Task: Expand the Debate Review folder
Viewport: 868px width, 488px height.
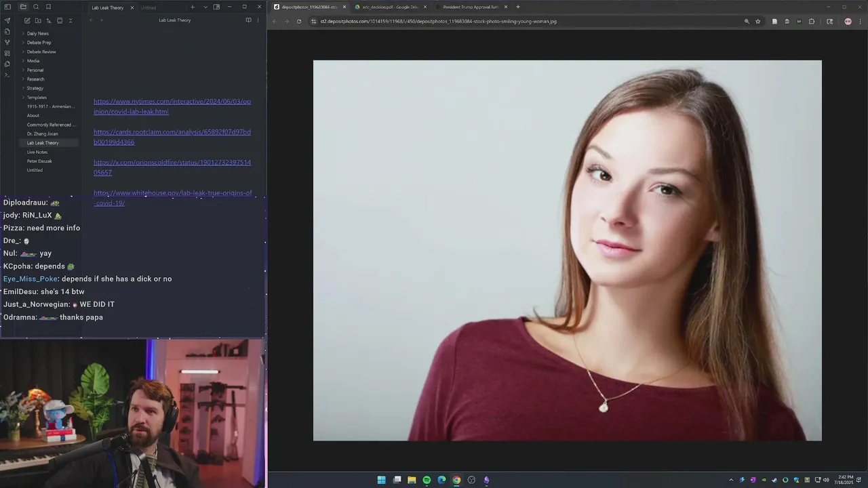Action: click(x=41, y=52)
